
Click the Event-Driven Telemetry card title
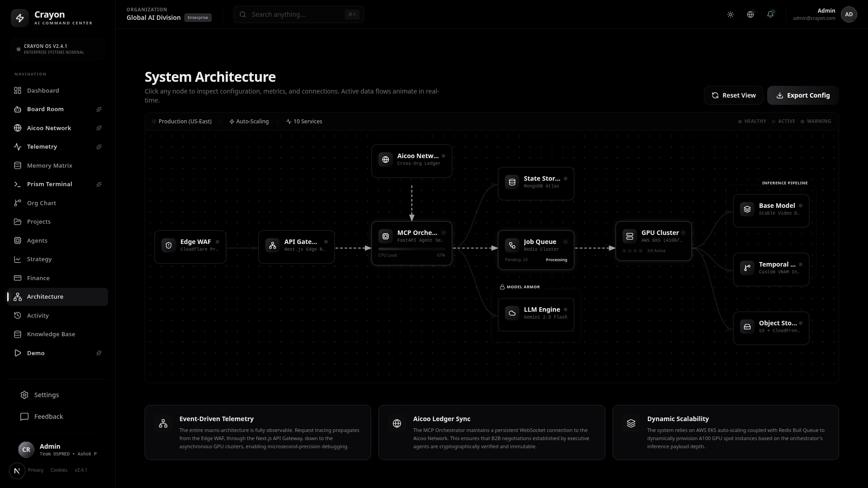(217, 419)
